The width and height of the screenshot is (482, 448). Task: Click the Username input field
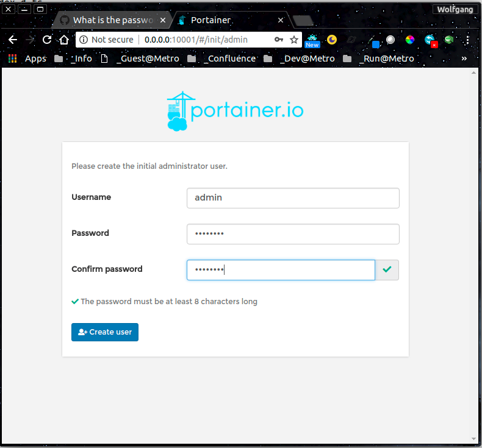(293, 198)
